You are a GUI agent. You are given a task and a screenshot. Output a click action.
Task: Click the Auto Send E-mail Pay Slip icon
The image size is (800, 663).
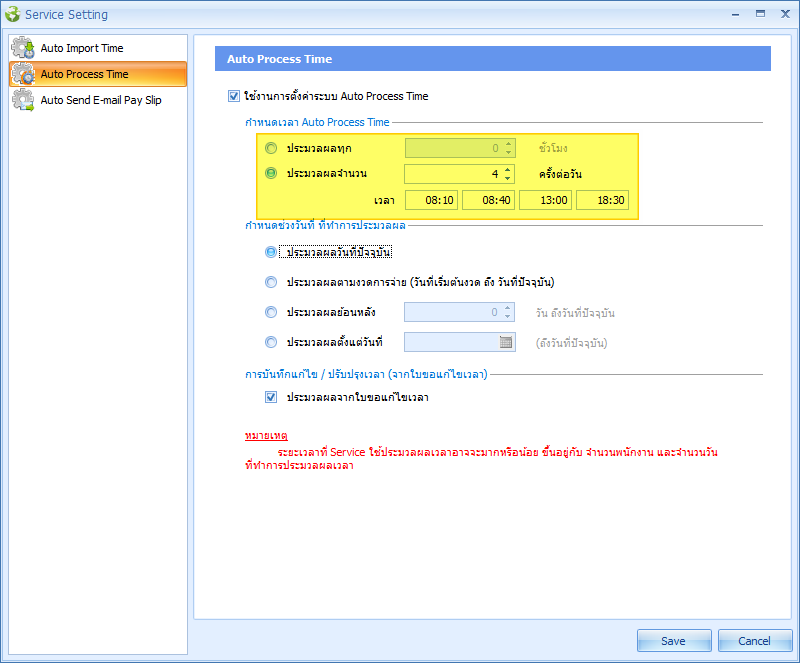click(x=22, y=100)
